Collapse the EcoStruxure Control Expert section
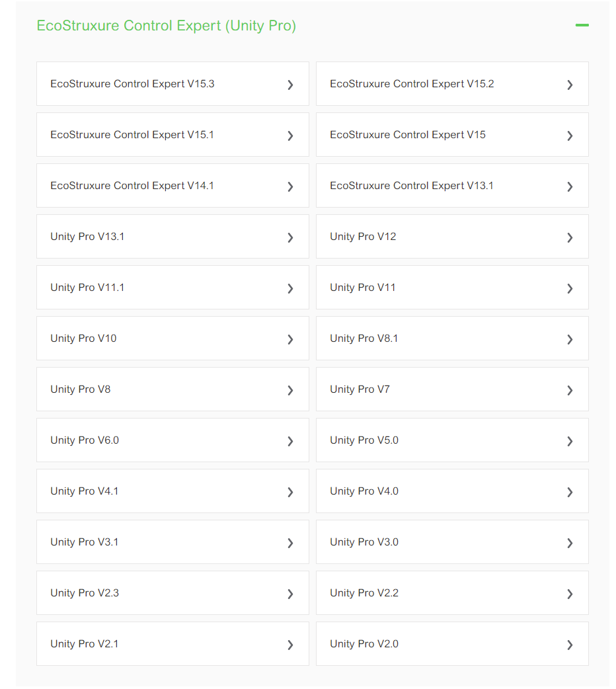This screenshot has width=616, height=689. point(582,26)
